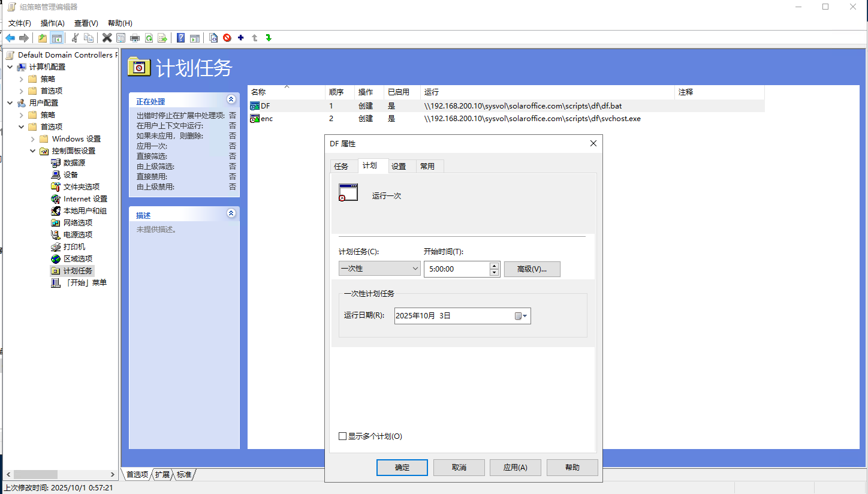The height and width of the screenshot is (494, 868).
Task: Increase start time with spinner up arrow
Action: point(494,266)
